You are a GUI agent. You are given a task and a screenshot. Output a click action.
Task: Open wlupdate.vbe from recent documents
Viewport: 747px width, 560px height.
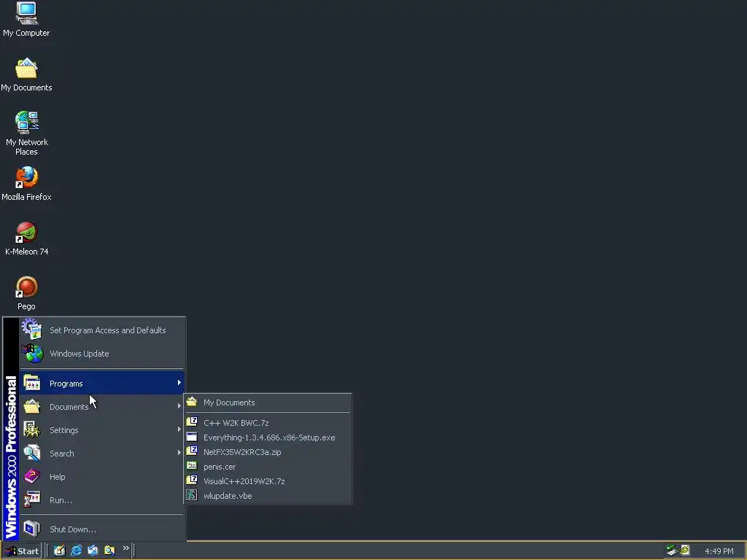click(x=267, y=496)
